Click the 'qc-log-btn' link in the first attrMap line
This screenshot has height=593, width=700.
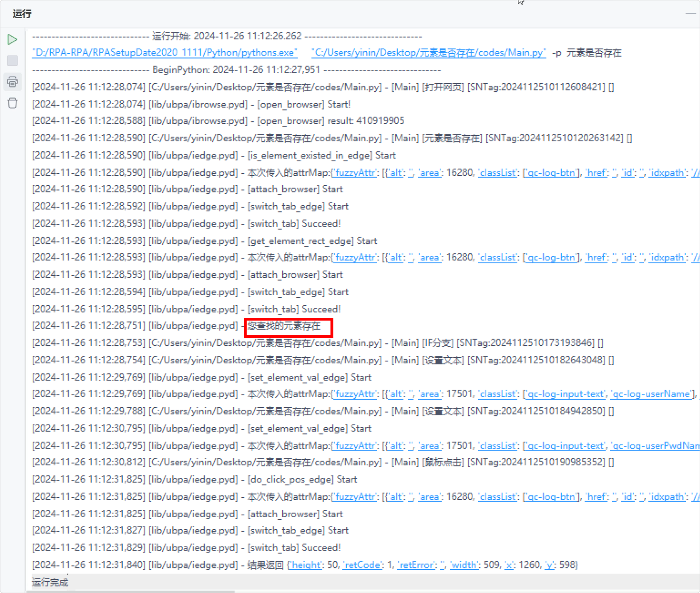point(551,173)
